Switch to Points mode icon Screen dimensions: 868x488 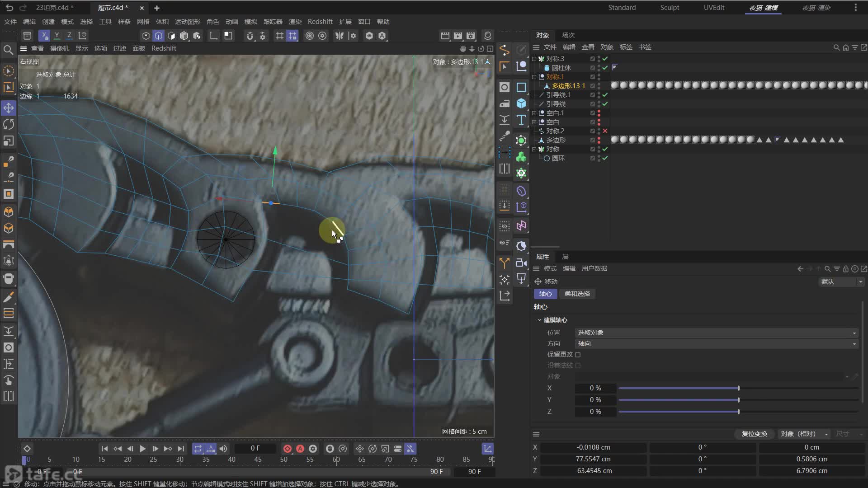tap(146, 36)
